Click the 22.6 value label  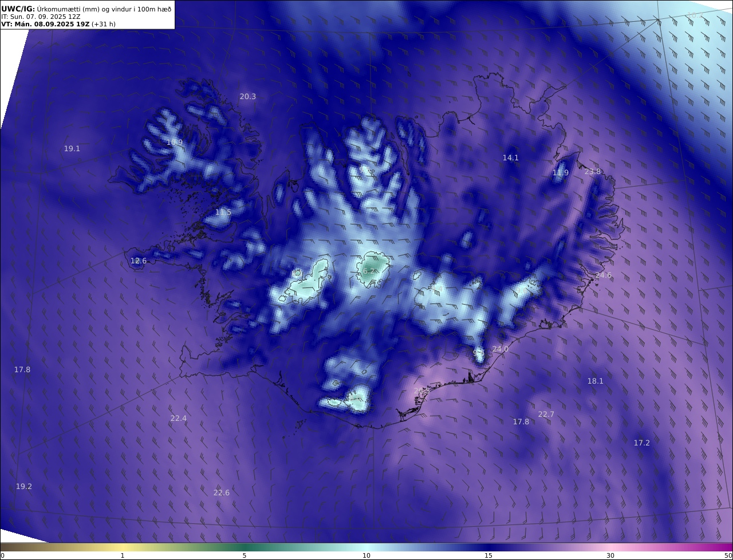pyautogui.click(x=221, y=492)
